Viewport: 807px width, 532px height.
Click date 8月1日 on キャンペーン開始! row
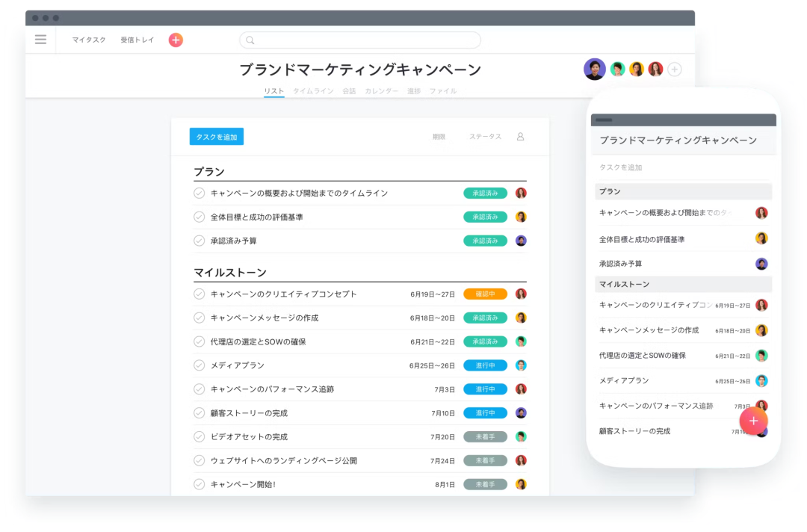click(445, 484)
